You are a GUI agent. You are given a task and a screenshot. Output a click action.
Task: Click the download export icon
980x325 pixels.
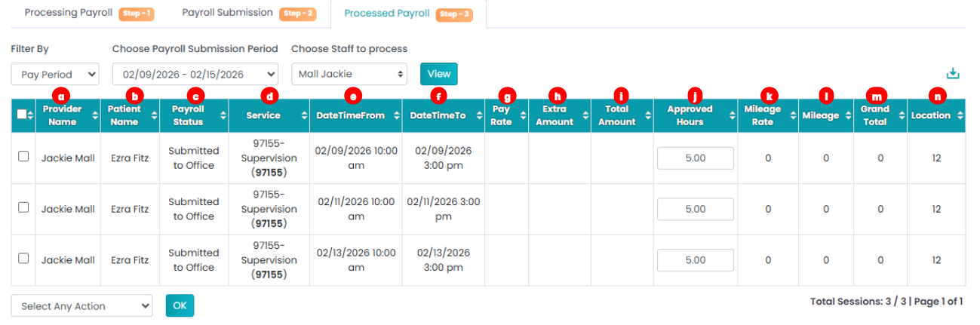[x=953, y=74]
